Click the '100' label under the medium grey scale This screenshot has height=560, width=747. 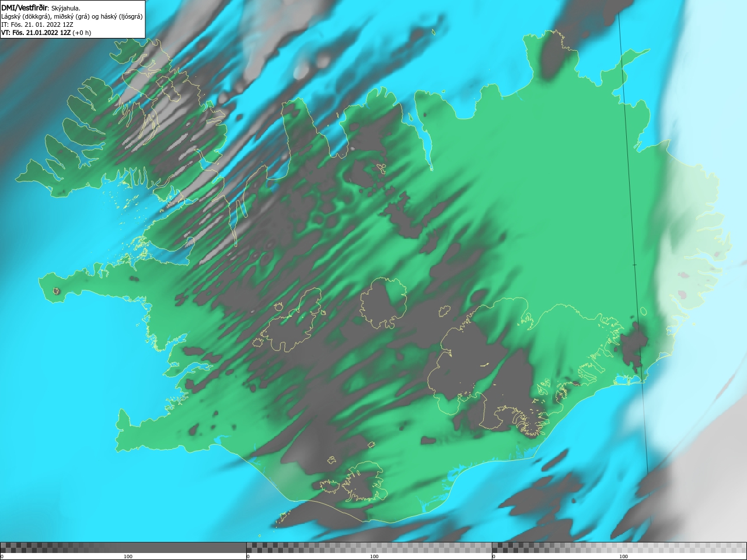(374, 556)
